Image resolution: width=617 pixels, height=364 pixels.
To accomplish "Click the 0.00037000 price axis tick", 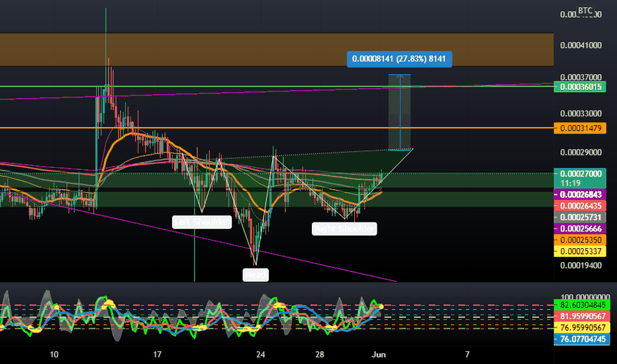I will click(x=581, y=77).
